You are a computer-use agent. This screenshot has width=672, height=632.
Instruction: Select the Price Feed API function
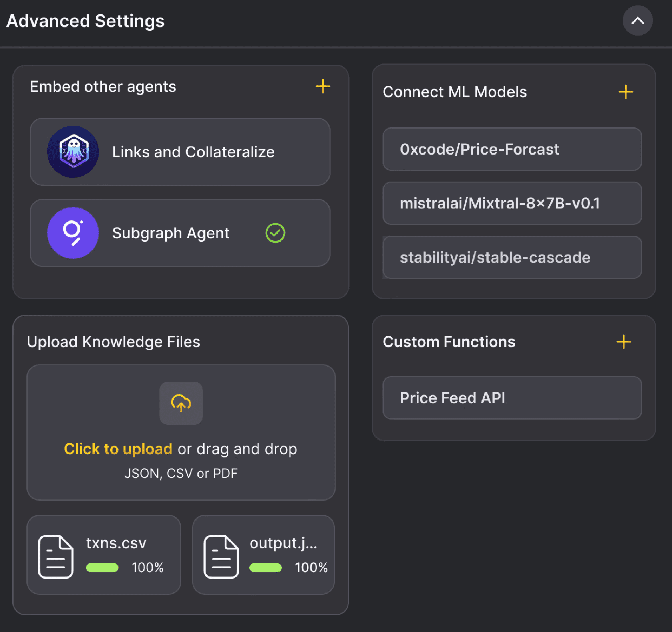(x=512, y=398)
